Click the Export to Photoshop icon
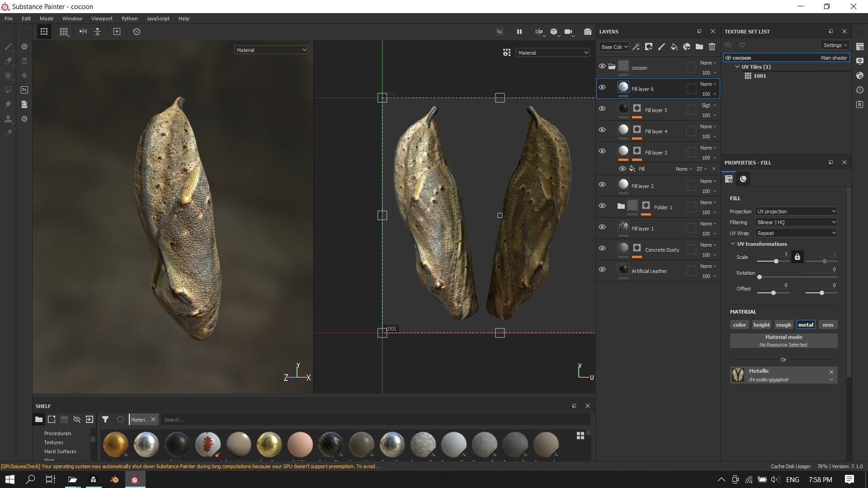Viewport: 868px width, 488px height. tap(24, 90)
